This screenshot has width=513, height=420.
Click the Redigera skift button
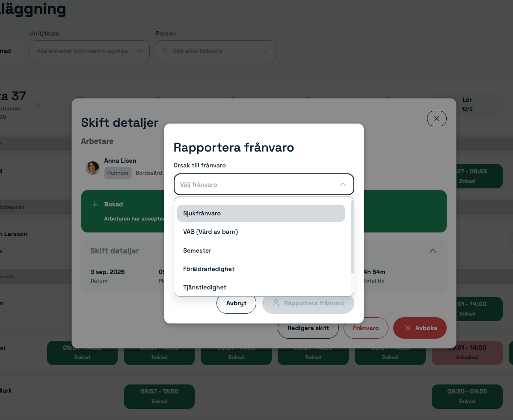(308, 328)
